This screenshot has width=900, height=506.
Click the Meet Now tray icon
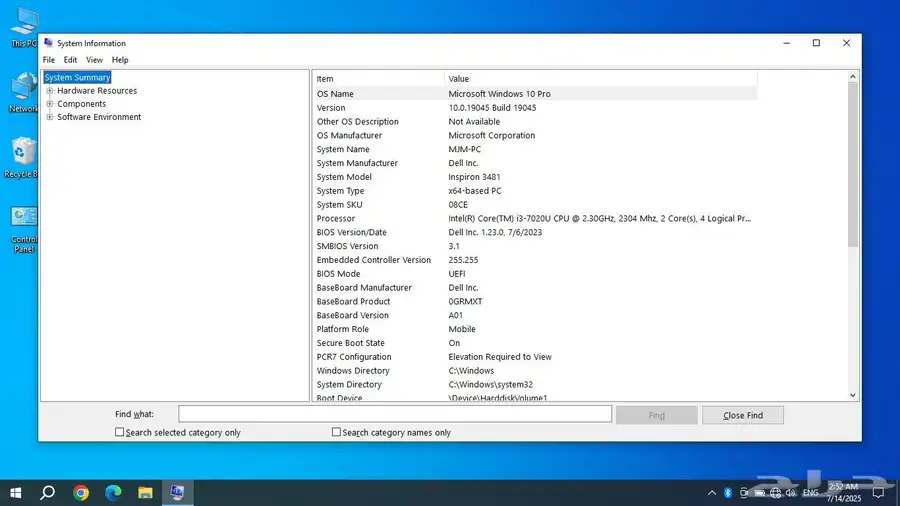[x=744, y=493]
